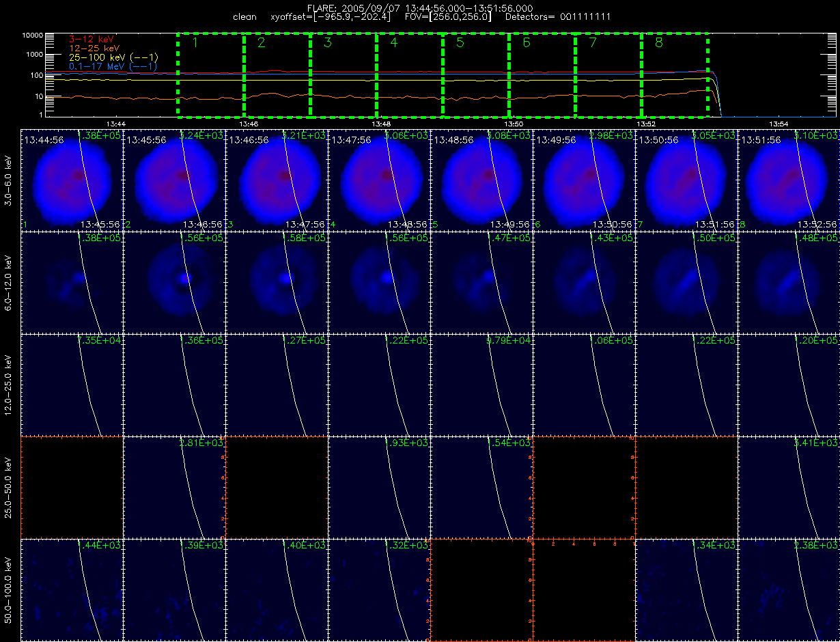Open the 3.0-6.0 keV image starting 13:50:56
The width and height of the screenshot is (840, 642).
[686, 179]
